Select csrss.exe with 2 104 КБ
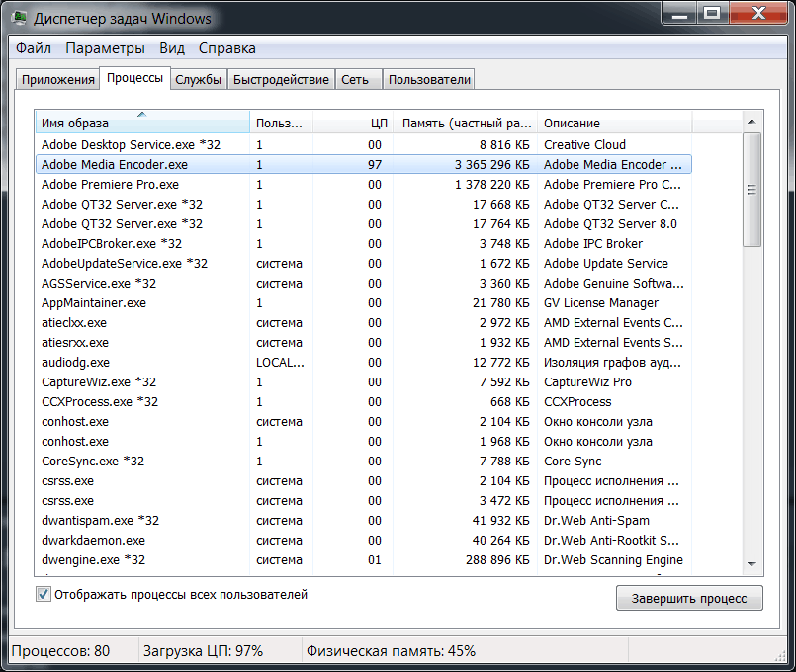796x672 pixels. click(x=364, y=481)
